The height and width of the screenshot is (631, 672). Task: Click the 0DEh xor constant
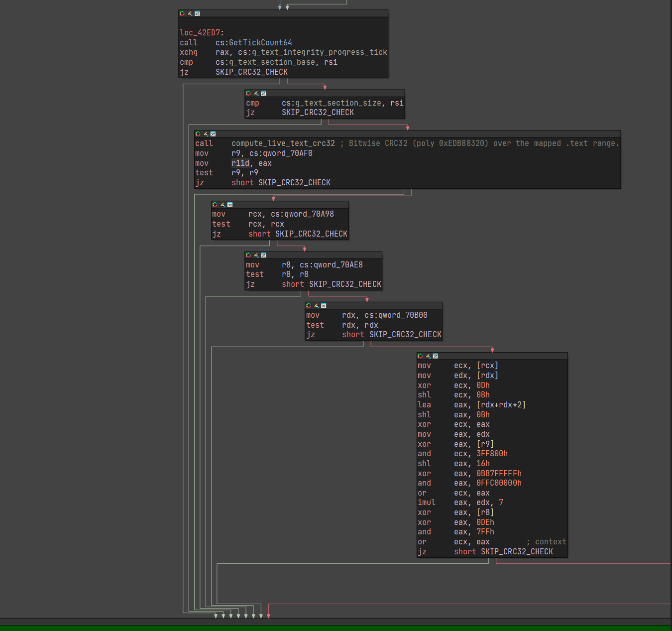(485, 522)
